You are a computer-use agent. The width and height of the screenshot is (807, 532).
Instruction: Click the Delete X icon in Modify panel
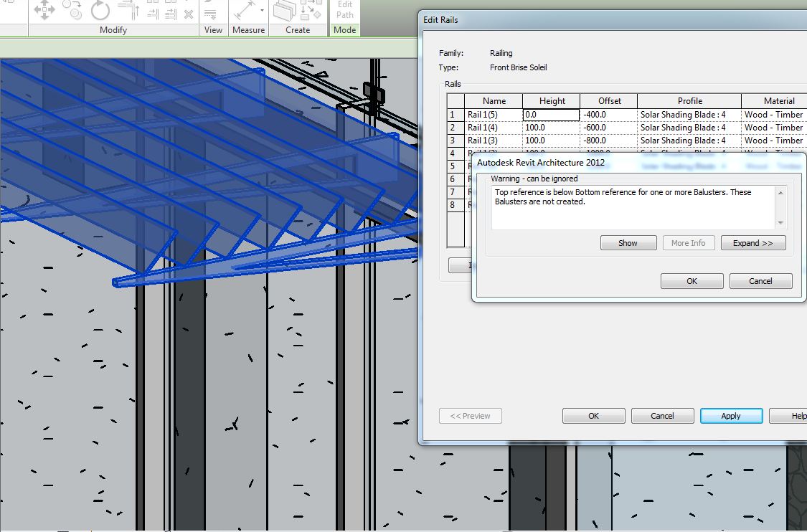(188, 14)
